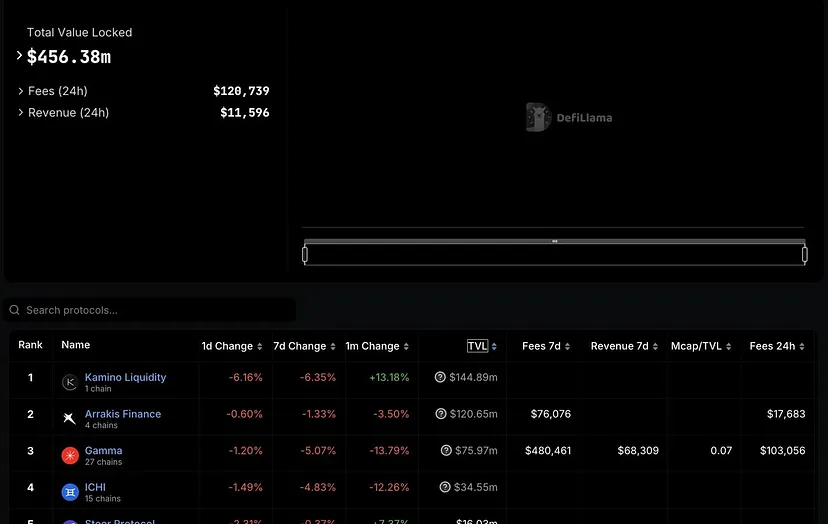Sort protocols by Fees 7d header

pyautogui.click(x=546, y=347)
